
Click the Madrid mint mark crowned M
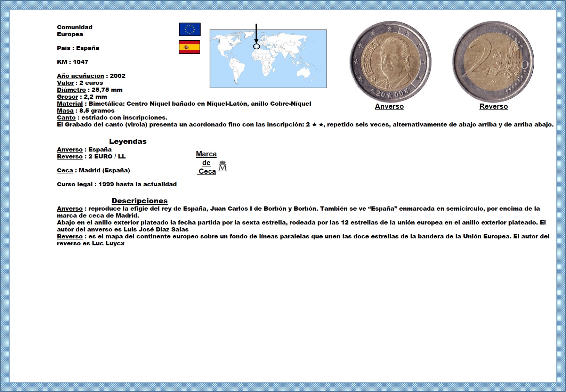coord(223,166)
